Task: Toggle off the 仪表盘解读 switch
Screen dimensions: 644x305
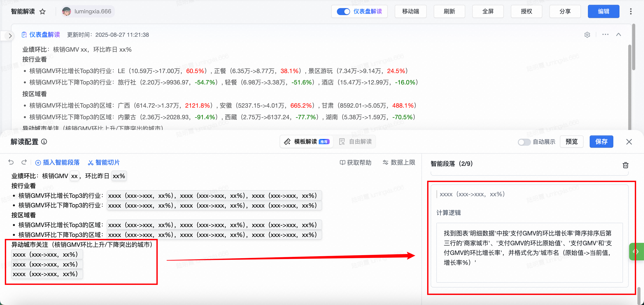Action: 343,12
